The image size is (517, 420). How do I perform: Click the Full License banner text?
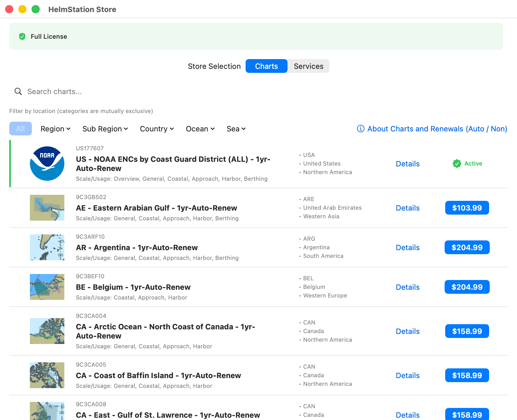tap(49, 36)
